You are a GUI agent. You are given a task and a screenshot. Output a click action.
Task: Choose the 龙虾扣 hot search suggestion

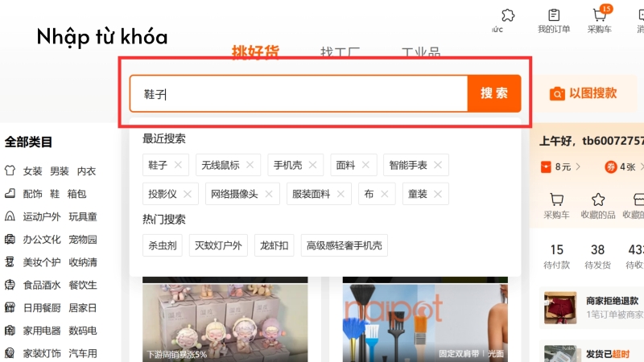[x=274, y=245]
